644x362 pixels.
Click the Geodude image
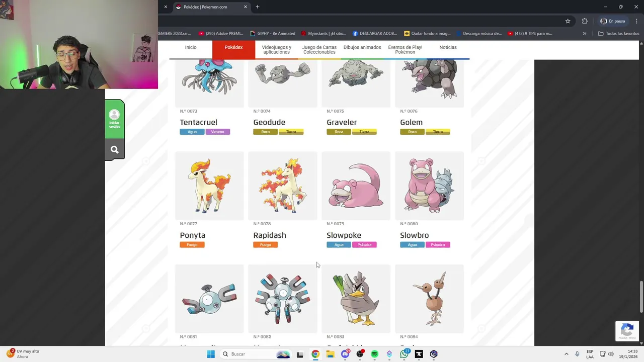[x=283, y=83]
